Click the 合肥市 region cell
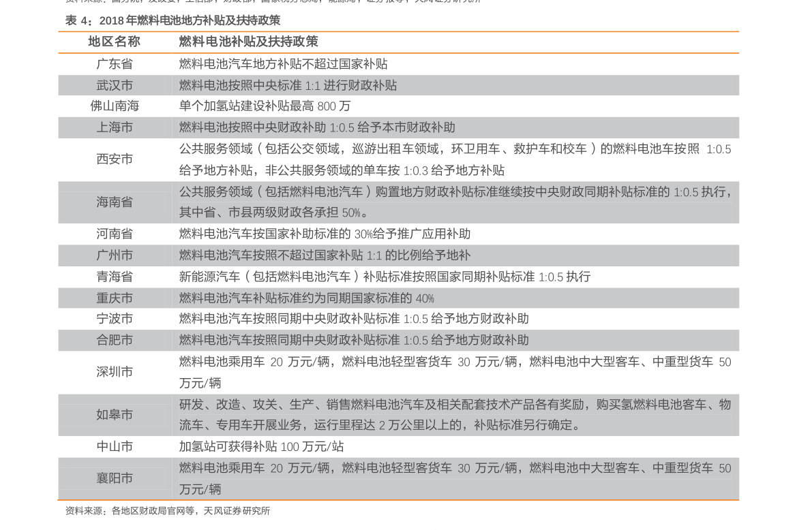This screenshot has height=530, width=812. pyautogui.click(x=115, y=340)
